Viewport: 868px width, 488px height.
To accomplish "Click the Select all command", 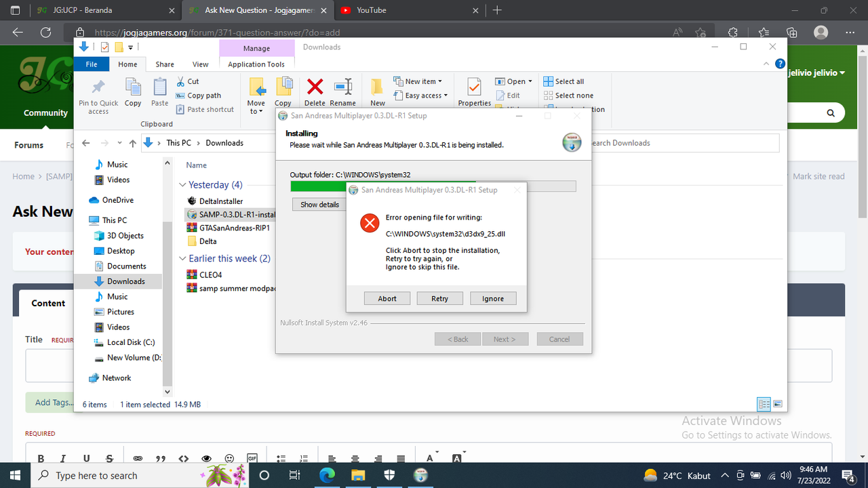I will (x=564, y=81).
